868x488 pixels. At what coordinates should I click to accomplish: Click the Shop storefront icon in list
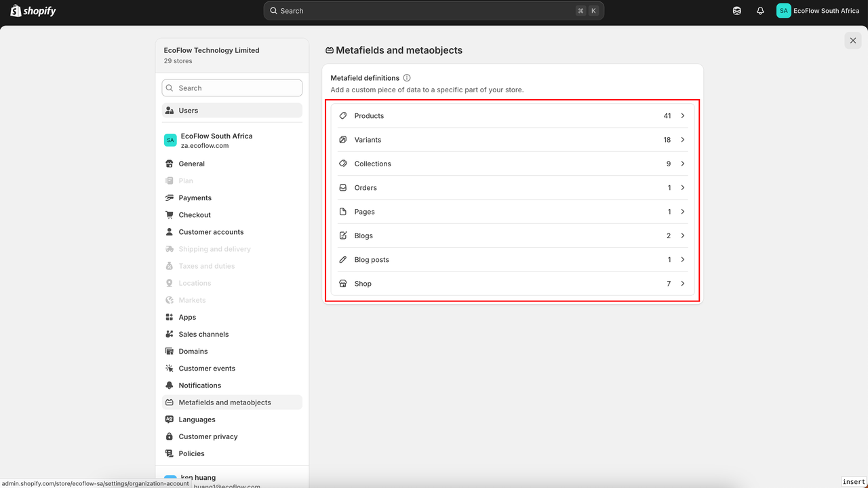343,284
